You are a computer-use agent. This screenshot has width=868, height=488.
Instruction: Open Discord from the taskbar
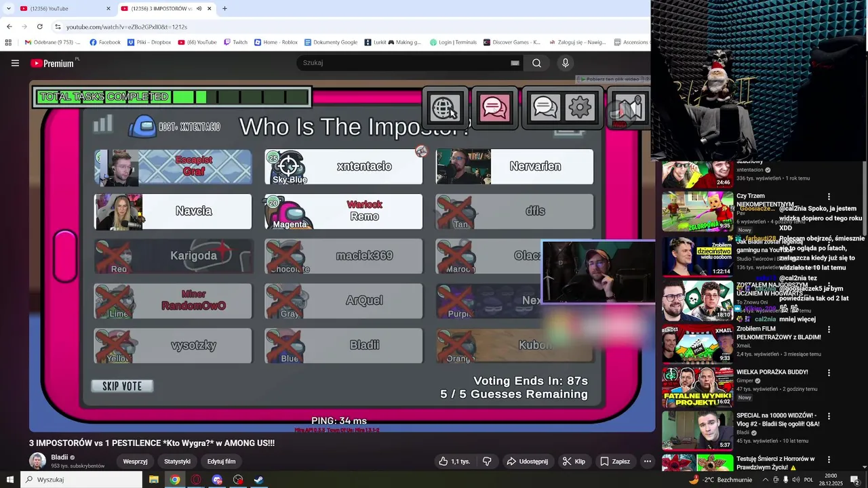pyautogui.click(x=217, y=480)
